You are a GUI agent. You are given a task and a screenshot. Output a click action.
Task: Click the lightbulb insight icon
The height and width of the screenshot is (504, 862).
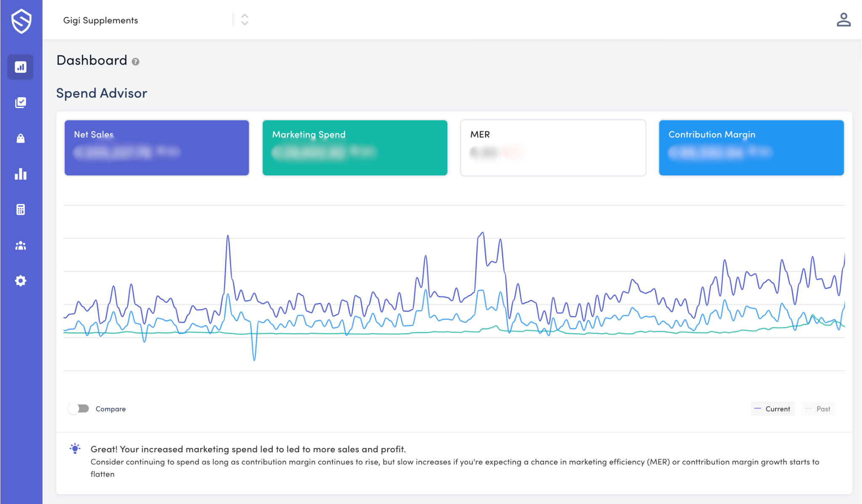[x=75, y=448]
